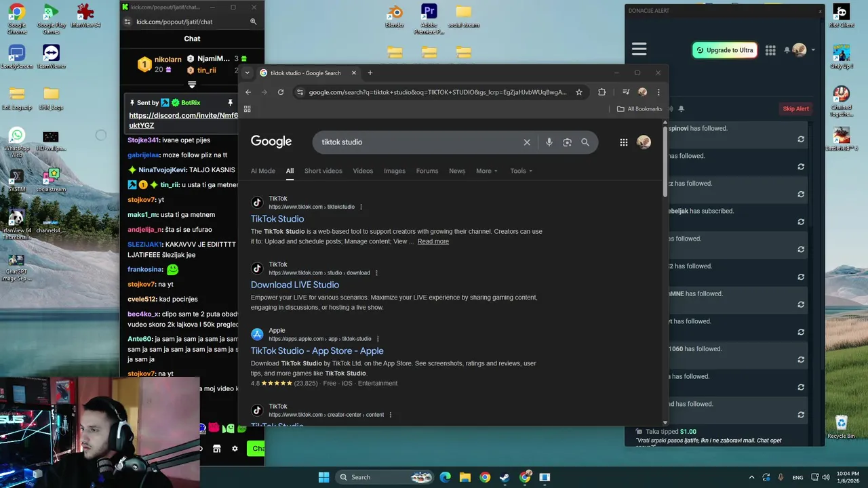Expand the Tools dropdown
The height and width of the screenshot is (488, 868).
pos(521,171)
